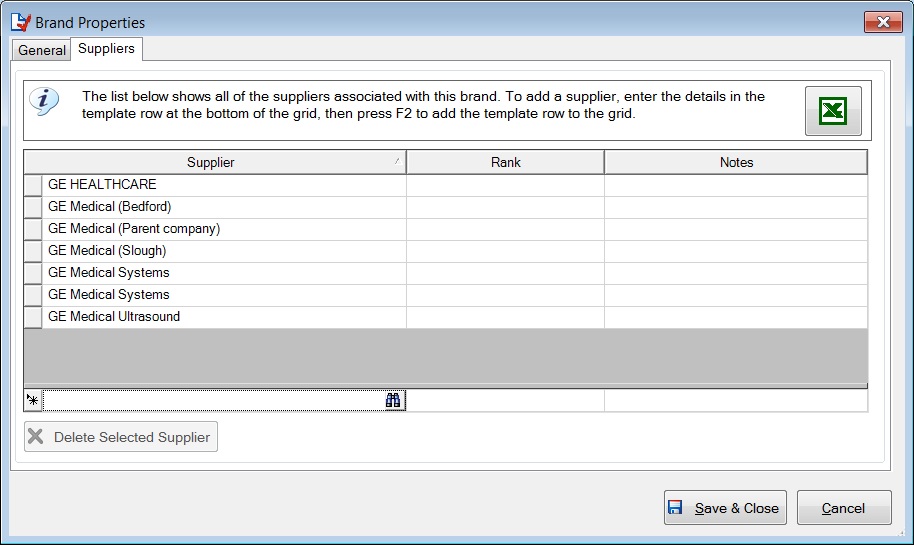Image resolution: width=914 pixels, height=545 pixels.
Task: Click the information speech bubble icon
Action: click(x=44, y=102)
